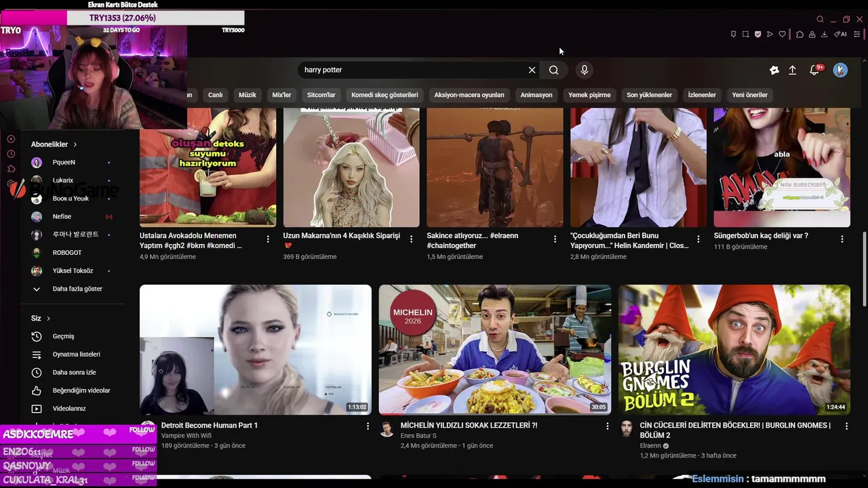Select the Mix'ler filter chip
This screenshot has width=868, height=488.
(281, 95)
